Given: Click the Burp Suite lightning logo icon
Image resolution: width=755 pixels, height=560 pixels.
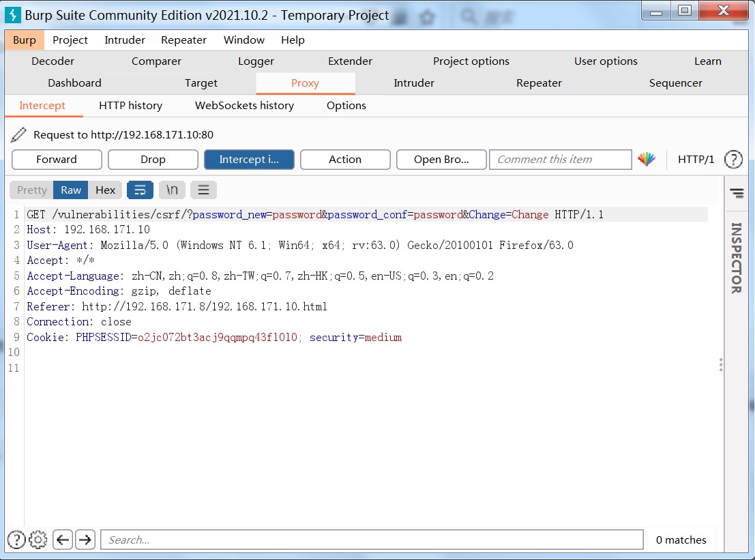Looking at the screenshot, I should point(13,15).
